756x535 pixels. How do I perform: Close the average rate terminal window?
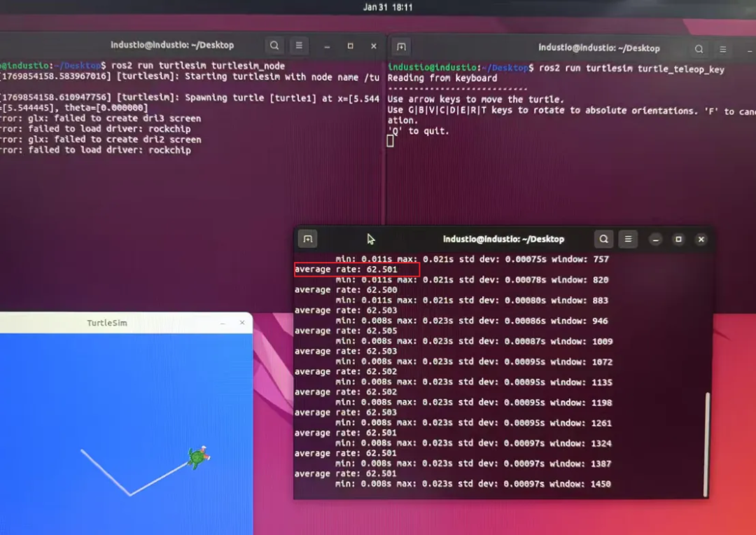click(x=701, y=239)
